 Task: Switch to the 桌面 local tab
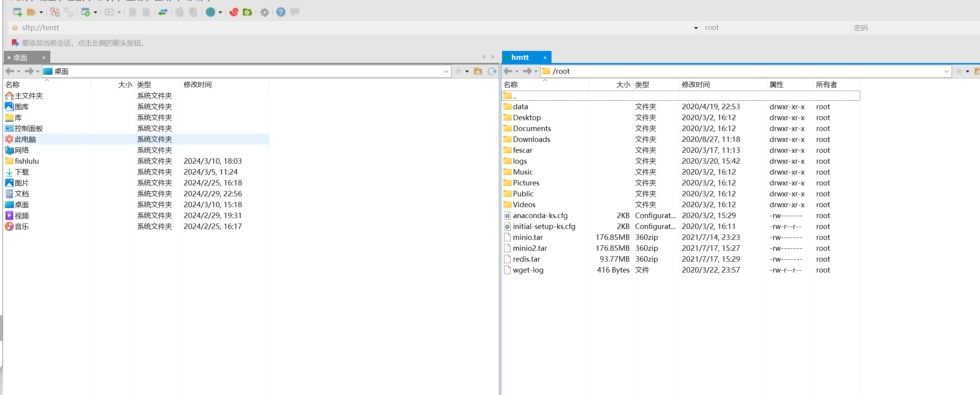[27, 58]
